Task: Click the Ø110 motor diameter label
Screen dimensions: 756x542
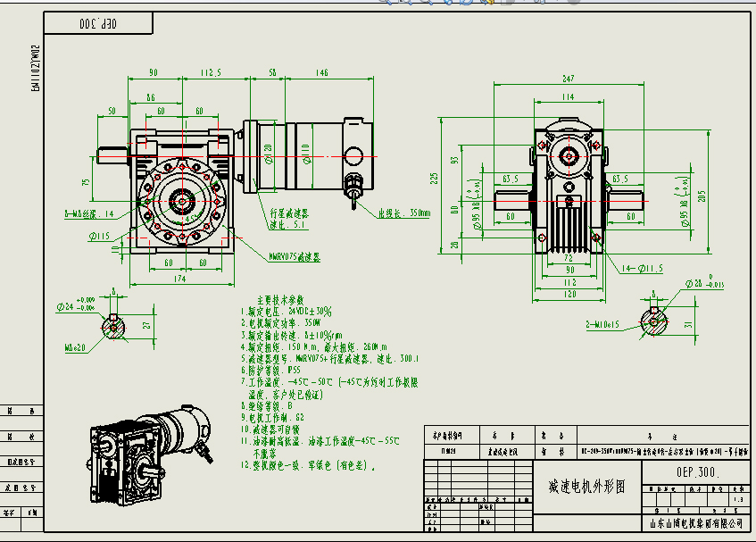Action: 305,154
